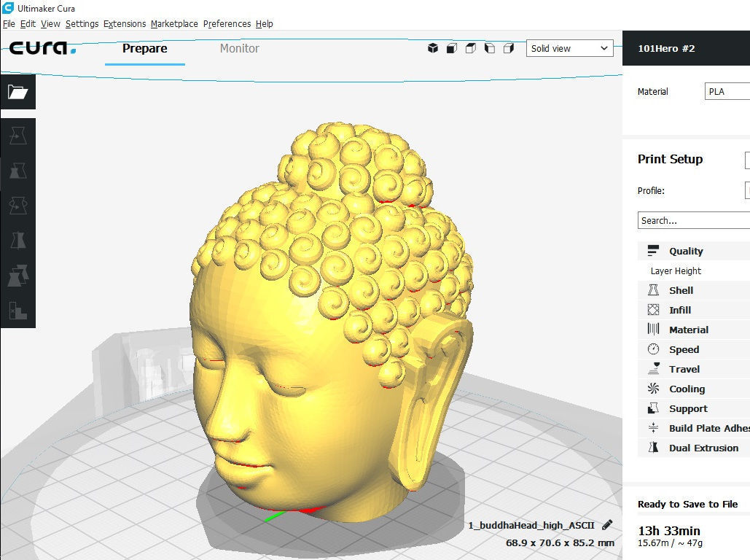Viewport: 750px width, 560px height.
Task: Select the Scale tool in left toolbar
Action: click(17, 171)
